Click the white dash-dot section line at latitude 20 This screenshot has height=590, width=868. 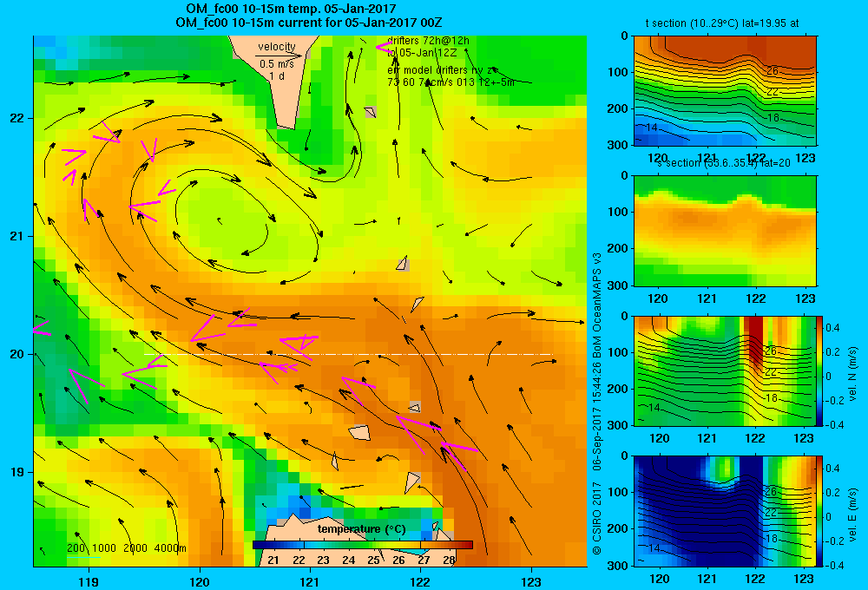point(348,354)
